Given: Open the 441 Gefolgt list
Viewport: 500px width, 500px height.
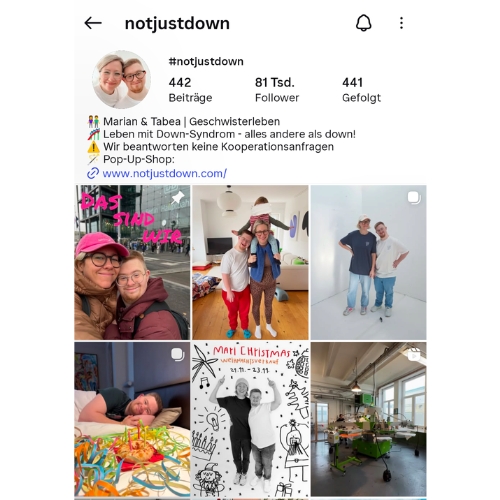Looking at the screenshot, I should tap(361, 90).
